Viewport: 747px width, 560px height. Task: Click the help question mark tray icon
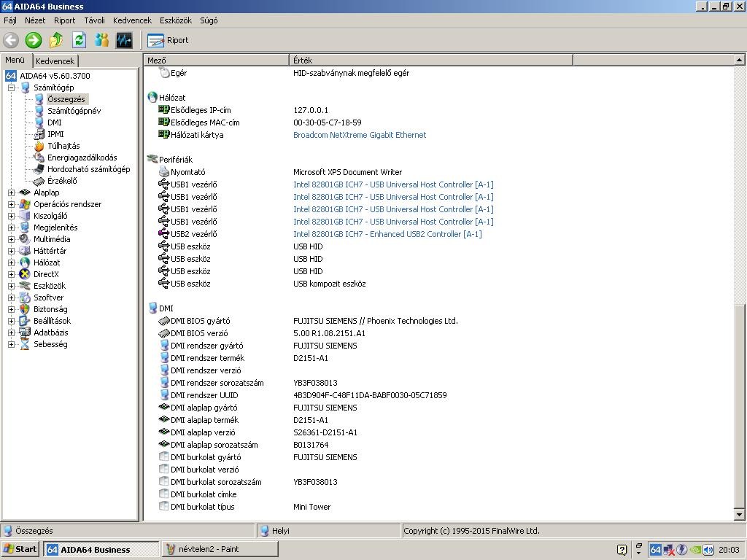622,550
